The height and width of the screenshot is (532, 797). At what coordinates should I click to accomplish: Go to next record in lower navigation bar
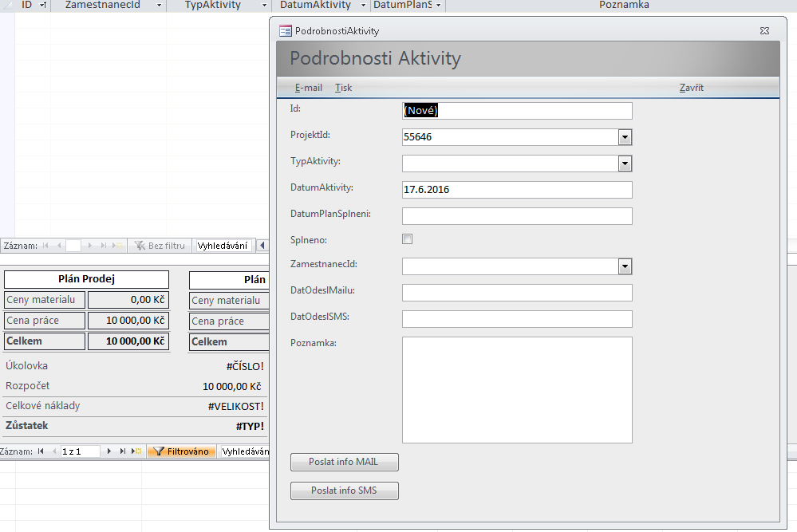click(109, 451)
